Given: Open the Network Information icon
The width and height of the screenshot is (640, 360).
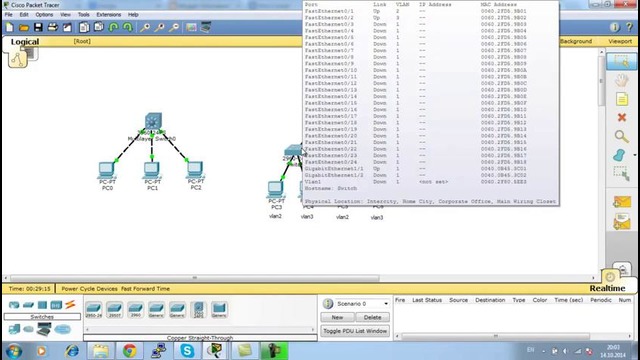Looking at the screenshot, I should (x=614, y=27).
